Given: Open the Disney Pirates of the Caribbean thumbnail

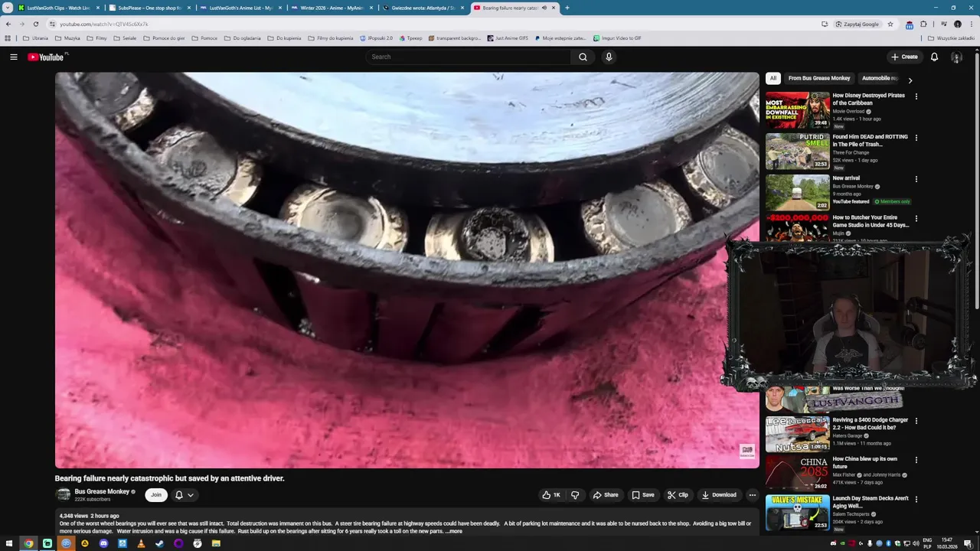Looking at the screenshot, I should coord(797,110).
